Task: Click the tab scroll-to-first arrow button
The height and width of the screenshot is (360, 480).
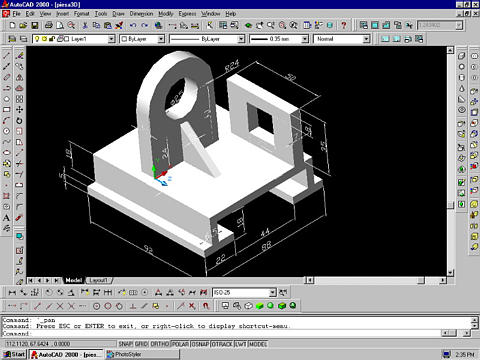Action: coord(31,281)
